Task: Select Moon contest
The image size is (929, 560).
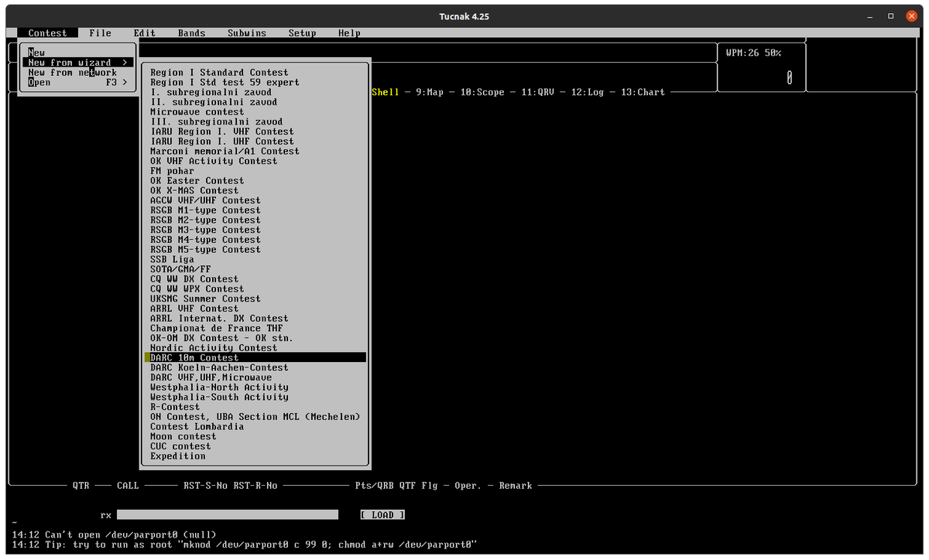Action: [x=255, y=436]
